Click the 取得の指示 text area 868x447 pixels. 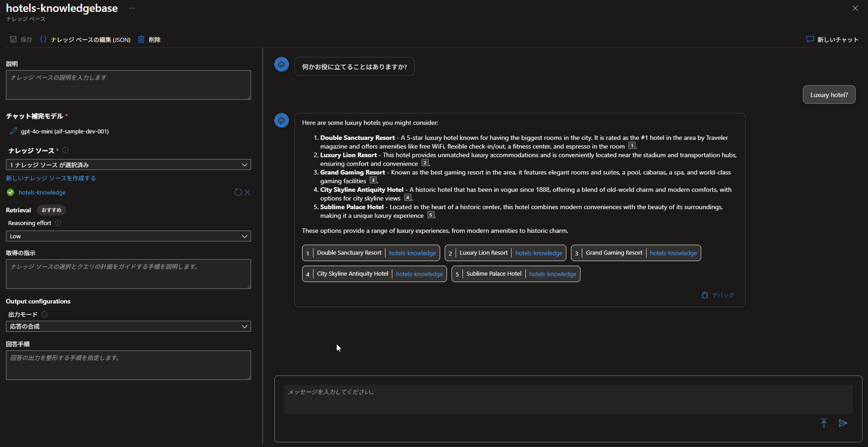(128, 274)
